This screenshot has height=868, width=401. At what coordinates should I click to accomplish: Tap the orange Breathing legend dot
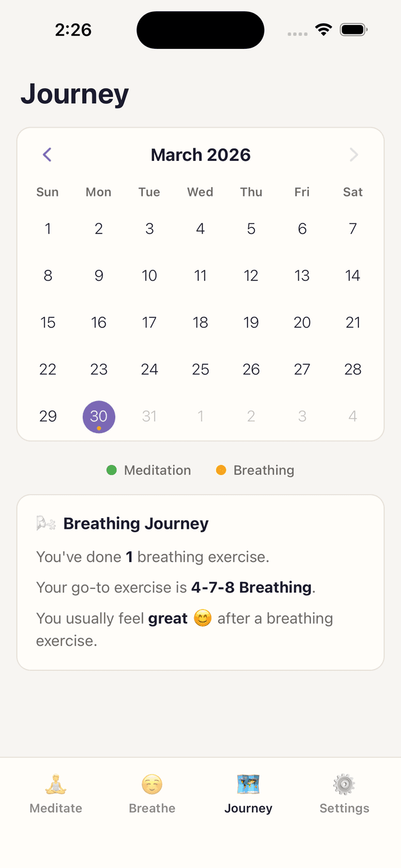tap(221, 469)
